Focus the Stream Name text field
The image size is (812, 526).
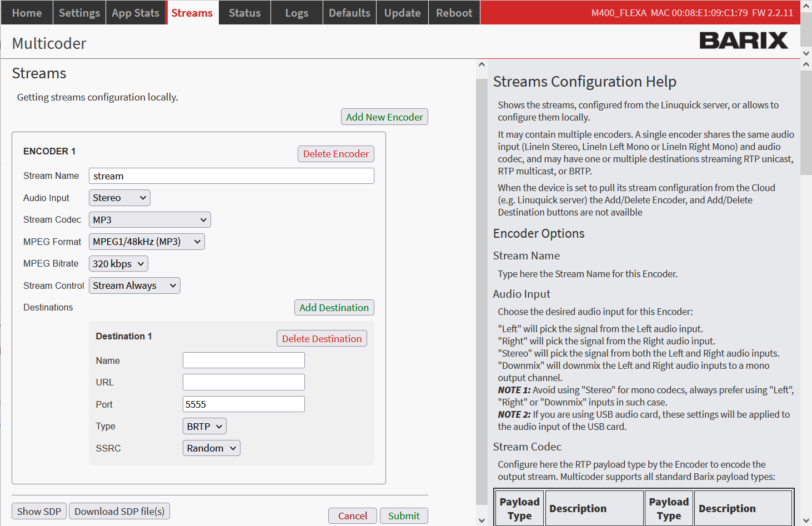point(232,176)
